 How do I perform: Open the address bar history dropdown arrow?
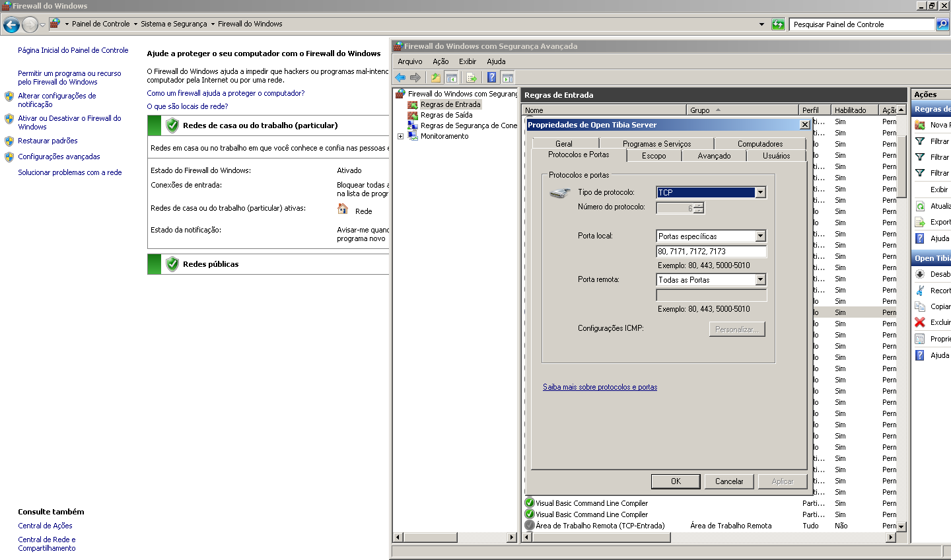coord(761,24)
